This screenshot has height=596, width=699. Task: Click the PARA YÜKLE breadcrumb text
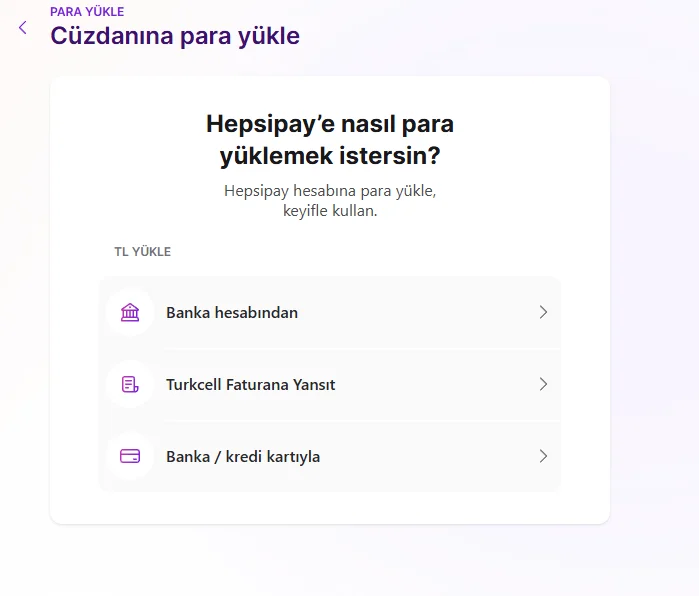[x=87, y=12]
